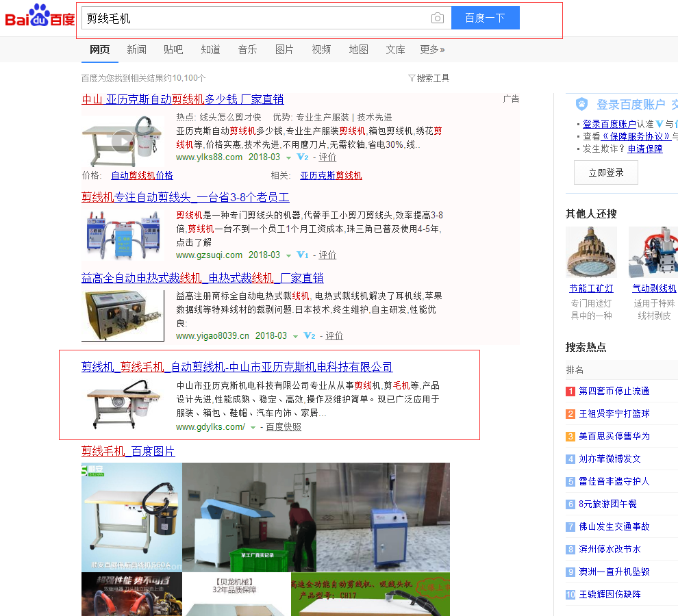
Task: Click the 申请保障 link
Action: coord(645,149)
